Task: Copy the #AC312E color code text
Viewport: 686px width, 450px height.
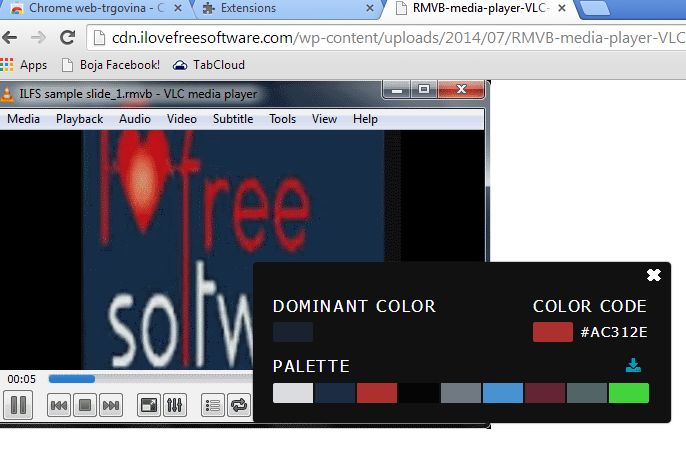Action: coord(614,332)
